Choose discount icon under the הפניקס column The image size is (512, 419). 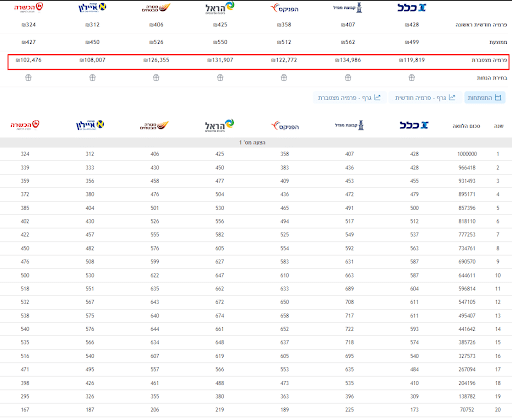(284, 78)
